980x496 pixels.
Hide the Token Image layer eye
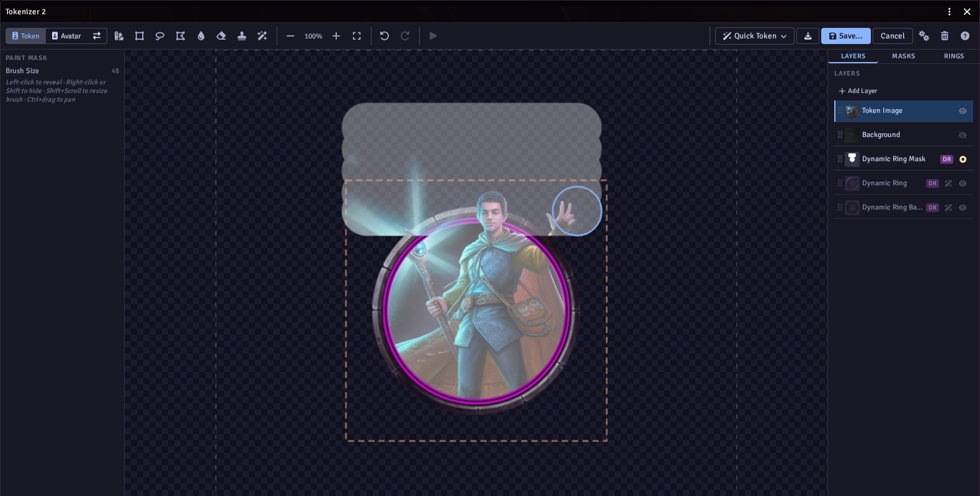pyautogui.click(x=963, y=111)
